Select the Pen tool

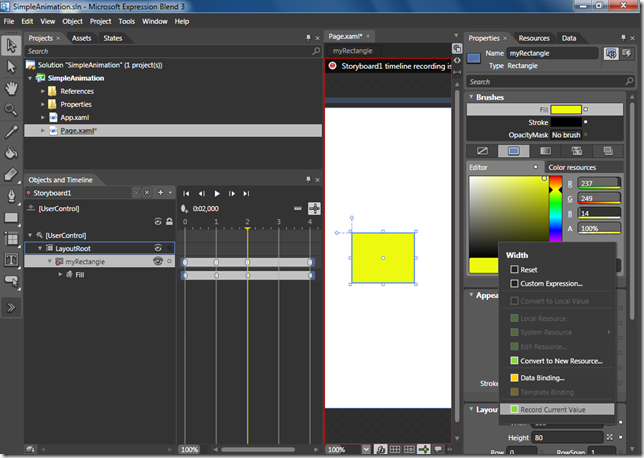(x=12, y=196)
